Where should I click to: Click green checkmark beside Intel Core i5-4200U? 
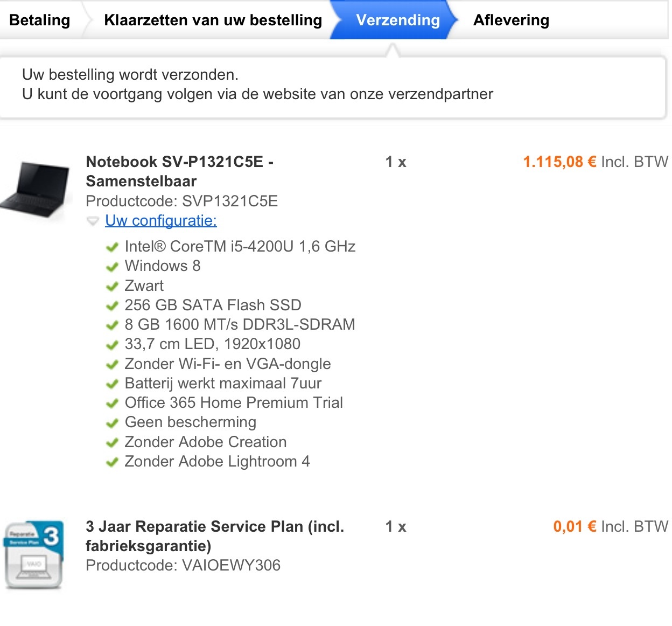[112, 247]
